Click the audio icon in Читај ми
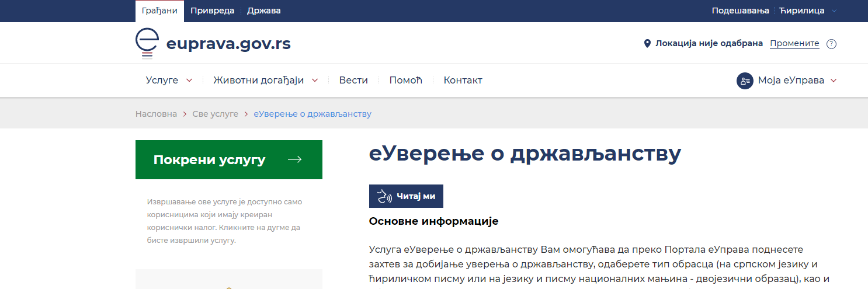868x289 pixels. click(384, 196)
